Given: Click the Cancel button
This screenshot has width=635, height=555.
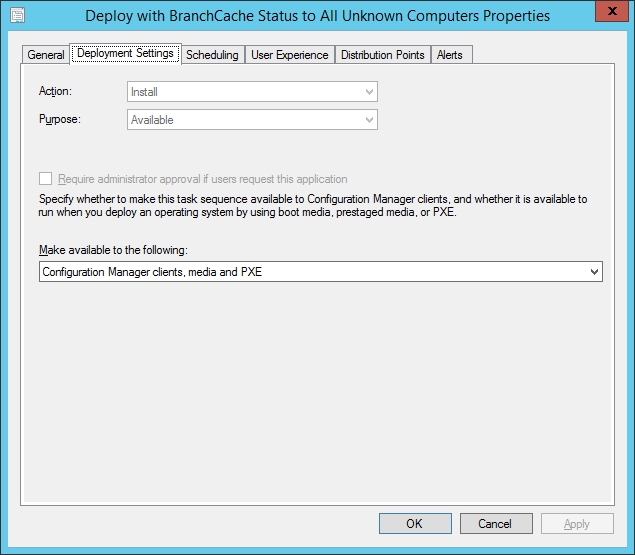Looking at the screenshot, I should click(495, 523).
